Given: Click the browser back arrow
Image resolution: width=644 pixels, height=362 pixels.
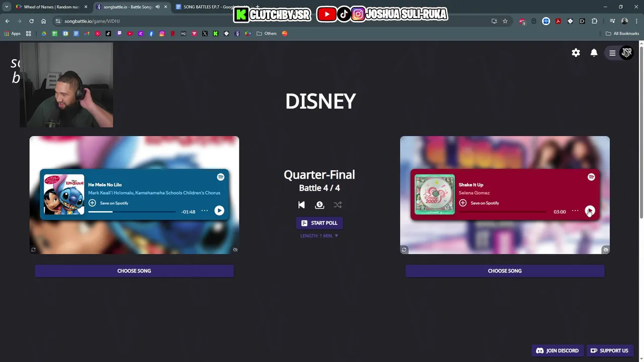Looking at the screenshot, I should [x=7, y=21].
